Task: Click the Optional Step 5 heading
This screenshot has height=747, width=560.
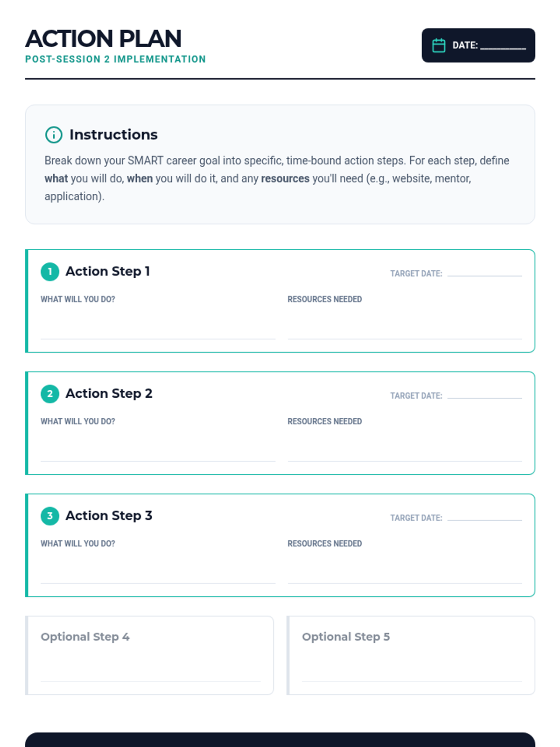Action: point(346,637)
